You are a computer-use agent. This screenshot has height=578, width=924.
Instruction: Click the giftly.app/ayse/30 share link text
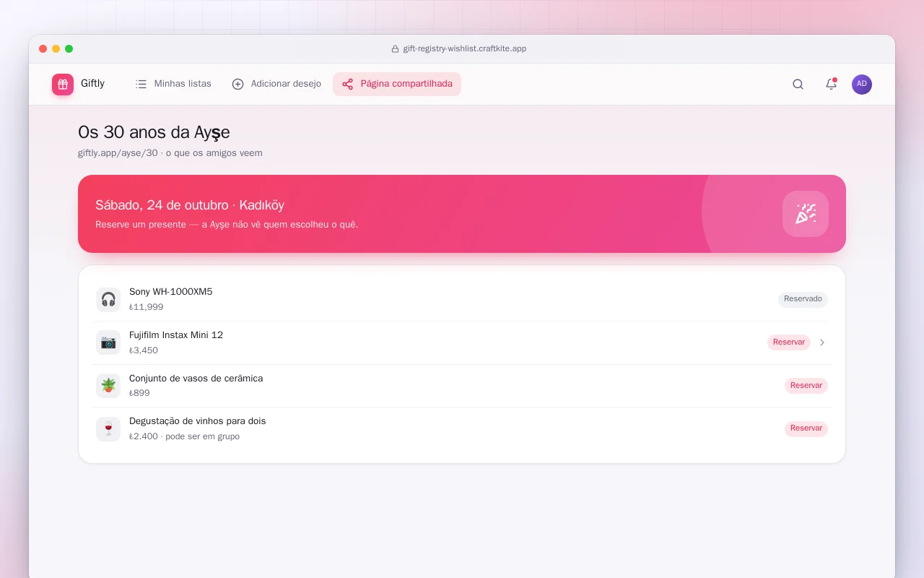(118, 153)
